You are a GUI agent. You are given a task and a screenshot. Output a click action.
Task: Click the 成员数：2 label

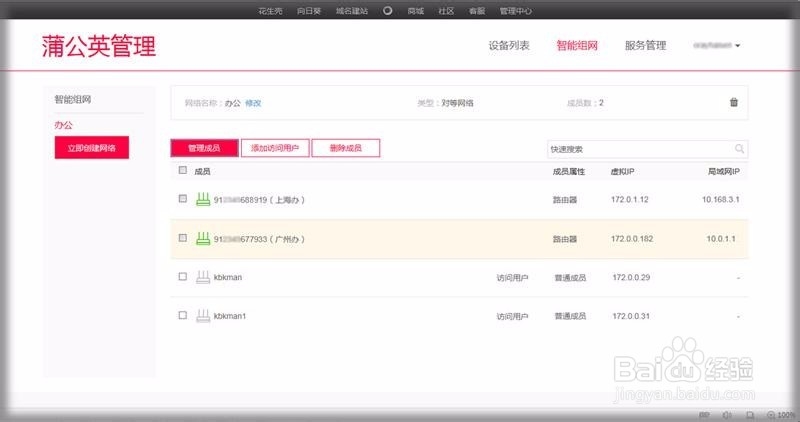(585, 103)
